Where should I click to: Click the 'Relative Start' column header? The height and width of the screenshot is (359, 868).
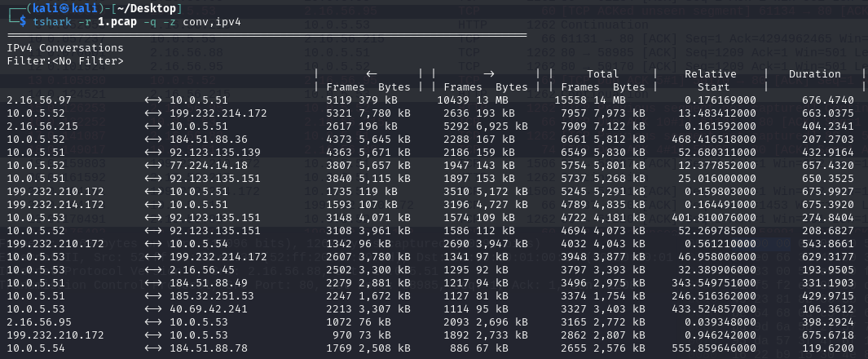[711, 80]
